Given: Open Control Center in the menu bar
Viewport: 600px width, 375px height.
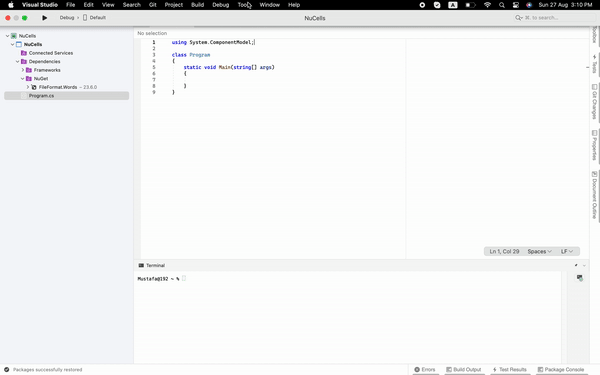Looking at the screenshot, I should point(516,5).
